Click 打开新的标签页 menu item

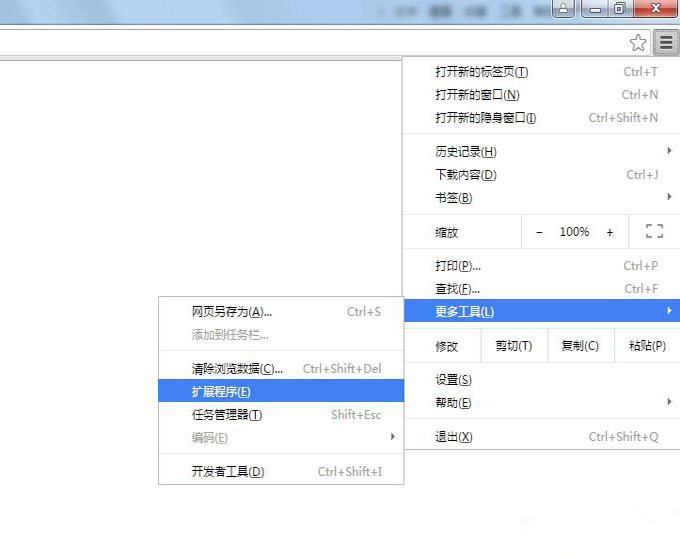[x=481, y=72]
